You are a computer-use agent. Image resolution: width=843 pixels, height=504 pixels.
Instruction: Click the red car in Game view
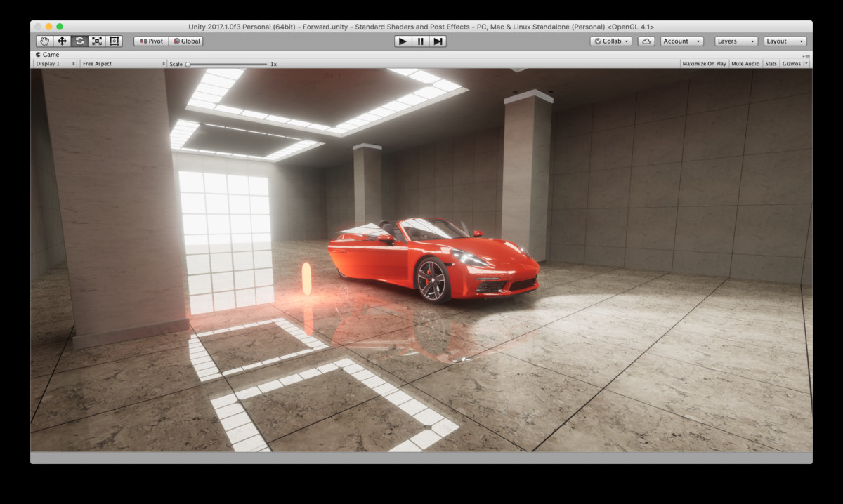pyautogui.click(x=433, y=259)
